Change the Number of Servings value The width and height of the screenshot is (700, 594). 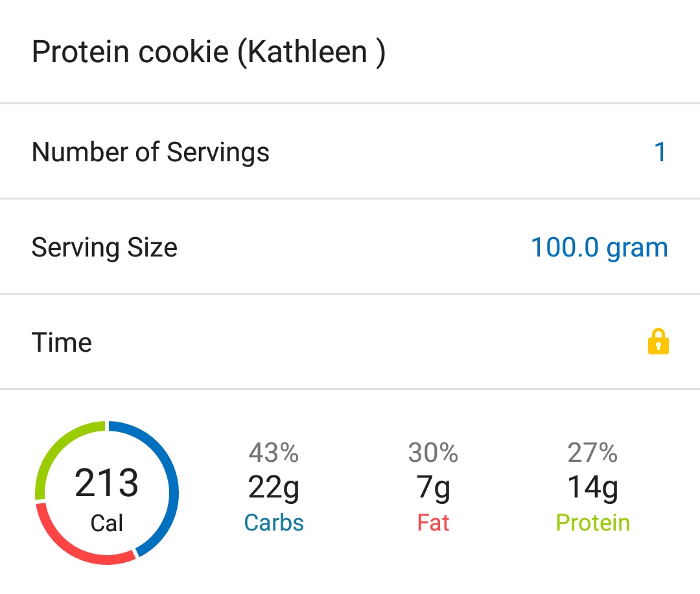(660, 152)
